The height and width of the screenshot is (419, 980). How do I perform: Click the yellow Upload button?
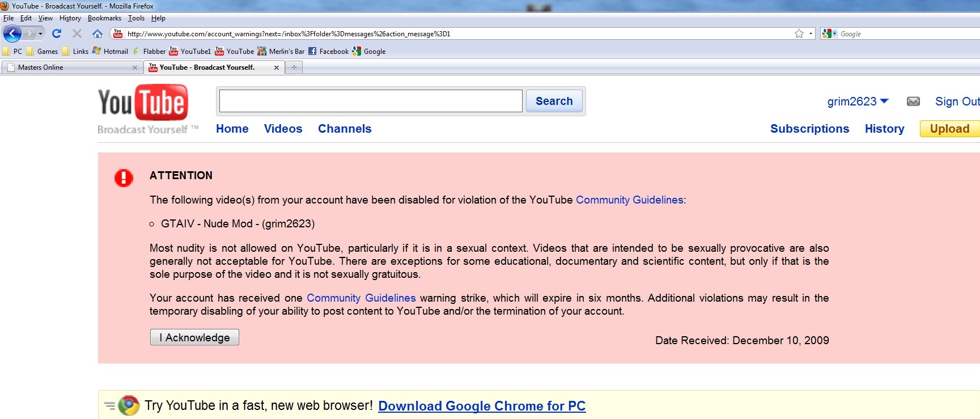point(950,129)
